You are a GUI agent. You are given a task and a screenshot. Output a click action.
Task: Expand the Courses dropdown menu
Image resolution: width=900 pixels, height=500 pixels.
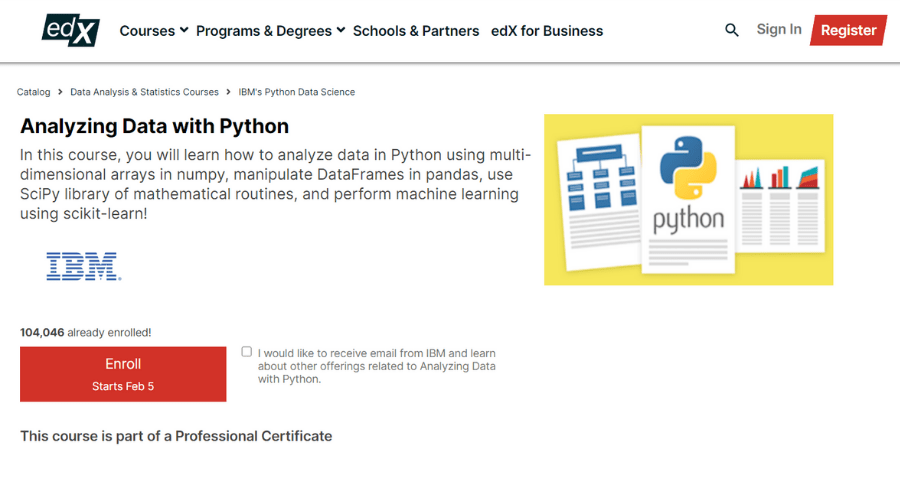click(x=153, y=31)
